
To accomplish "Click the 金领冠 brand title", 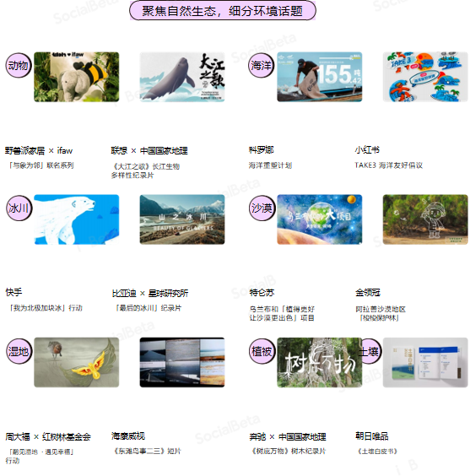I will pos(368,293).
